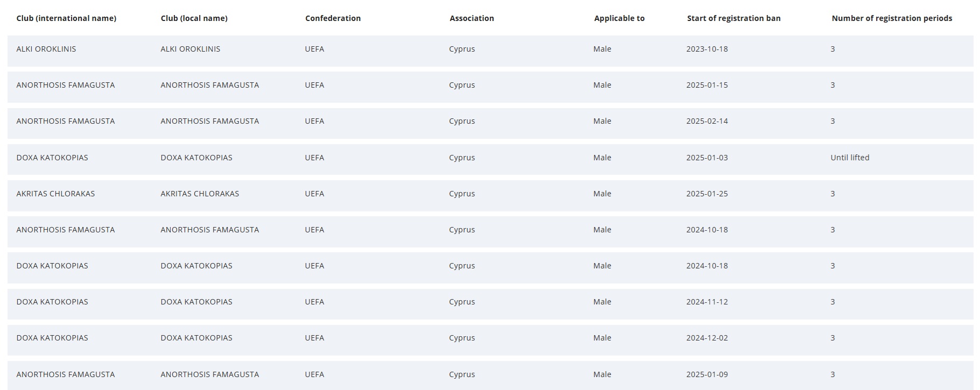This screenshot has height=390, width=980.
Task: Click Male in the ALKI OROKLINIS row
Action: click(602, 49)
